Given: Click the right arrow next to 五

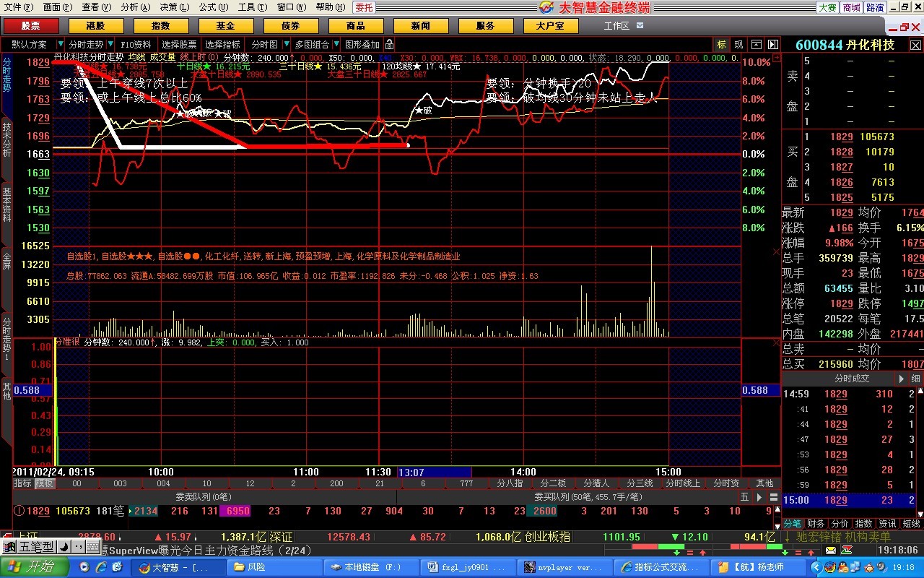Looking at the screenshot, I should (759, 497).
